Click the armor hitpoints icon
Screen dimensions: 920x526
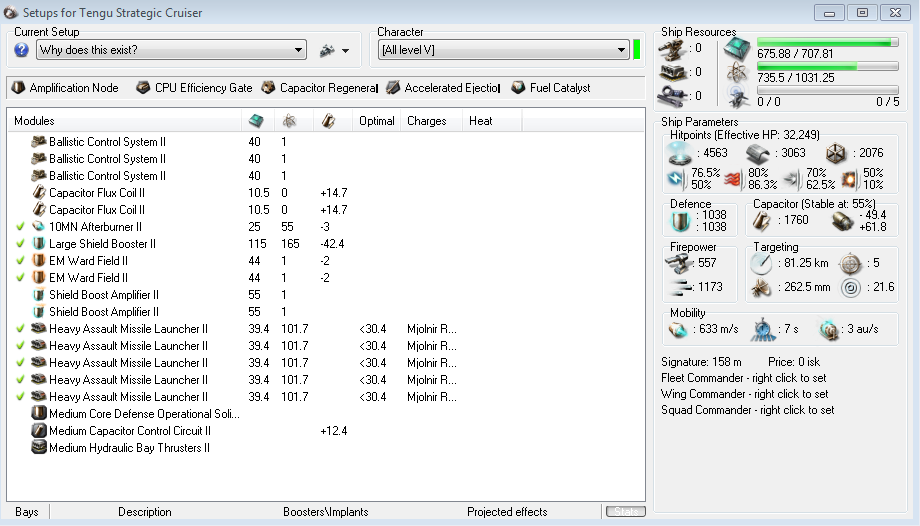[757, 154]
